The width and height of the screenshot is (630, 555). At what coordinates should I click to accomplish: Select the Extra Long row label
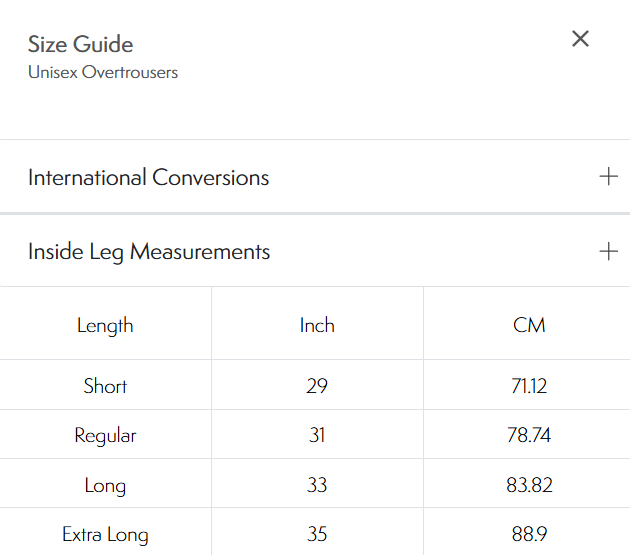(x=105, y=534)
